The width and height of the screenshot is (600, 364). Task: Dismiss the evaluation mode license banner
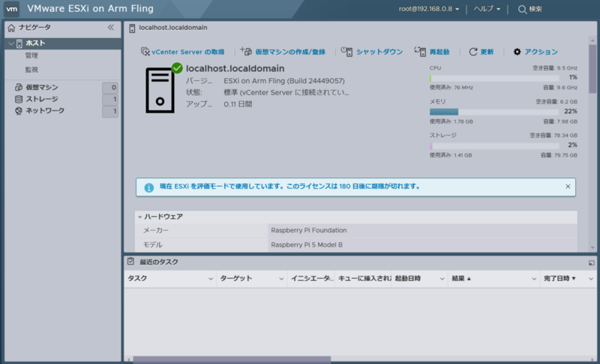(568, 186)
